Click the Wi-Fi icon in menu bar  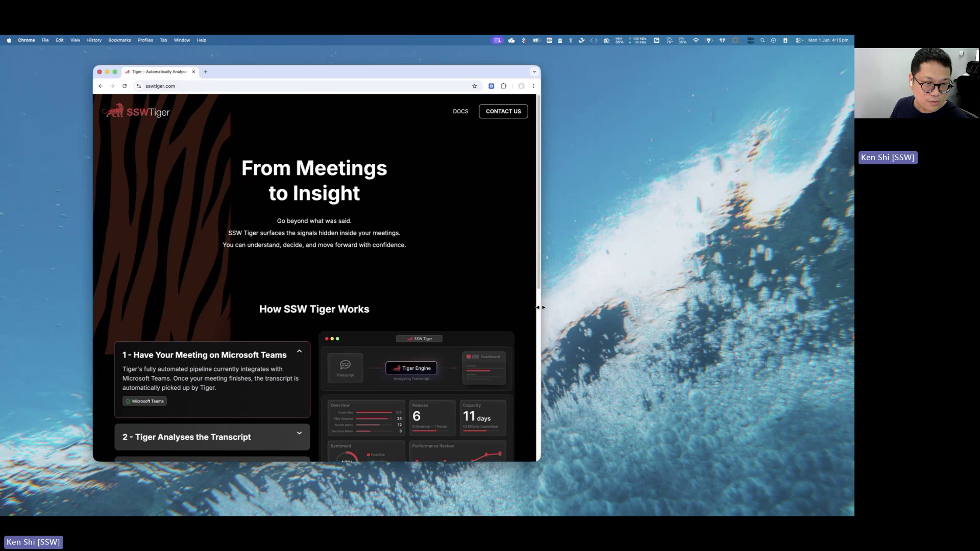696,40
